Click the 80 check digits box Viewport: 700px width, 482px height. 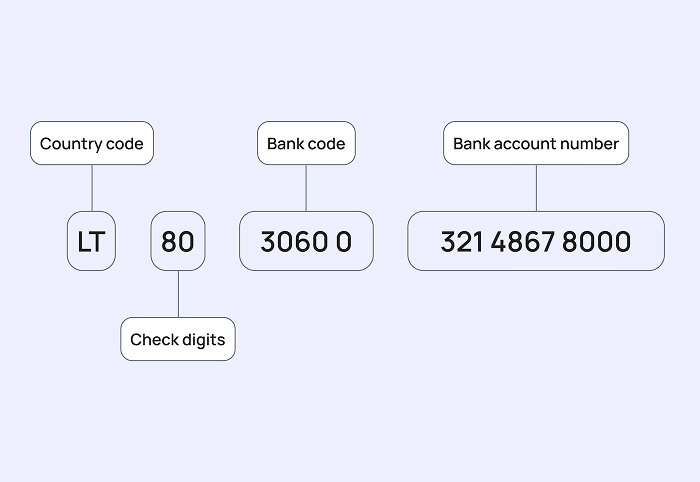178,241
